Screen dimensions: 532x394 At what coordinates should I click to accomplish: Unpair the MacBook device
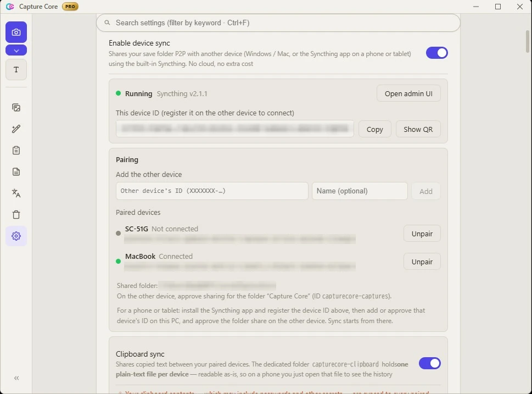tap(422, 262)
